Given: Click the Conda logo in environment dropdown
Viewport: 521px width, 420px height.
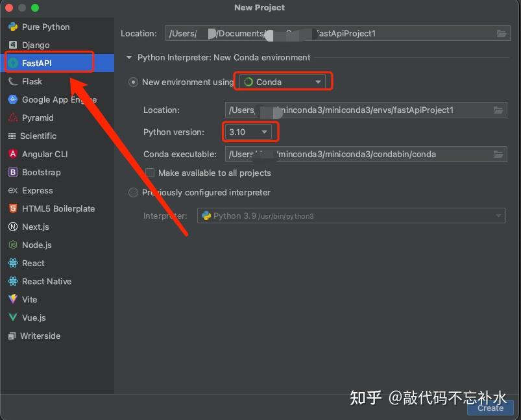Looking at the screenshot, I should (x=248, y=82).
